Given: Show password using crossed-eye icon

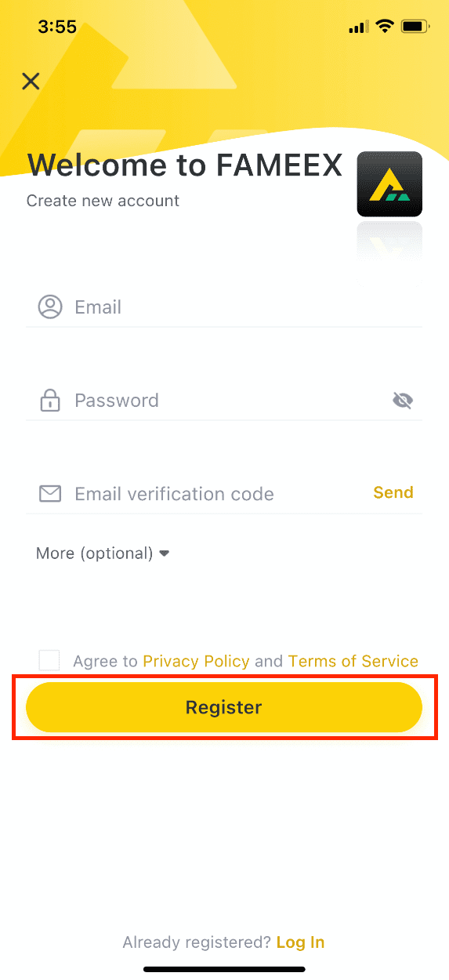Looking at the screenshot, I should point(403,401).
